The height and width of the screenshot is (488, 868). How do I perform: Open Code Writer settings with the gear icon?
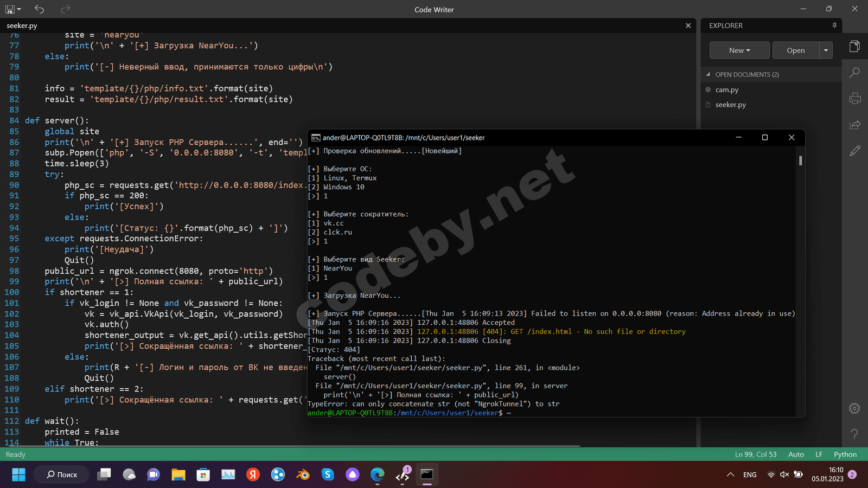pyautogui.click(x=854, y=408)
